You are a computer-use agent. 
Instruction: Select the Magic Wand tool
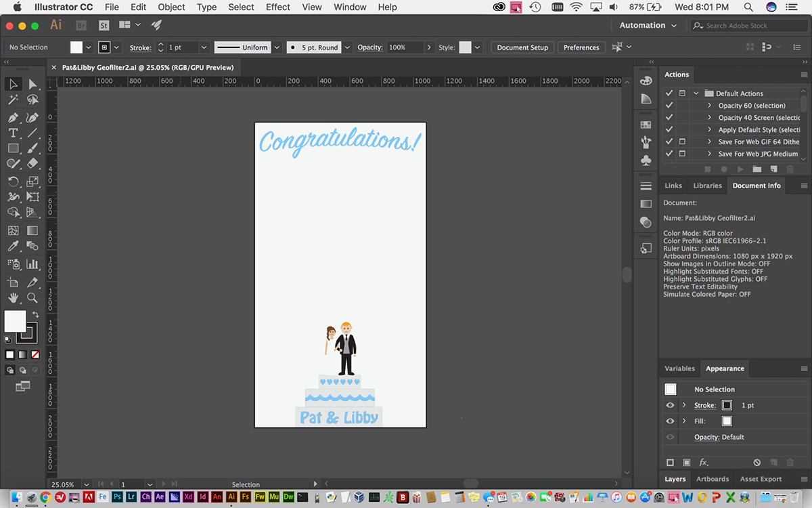[x=13, y=100]
